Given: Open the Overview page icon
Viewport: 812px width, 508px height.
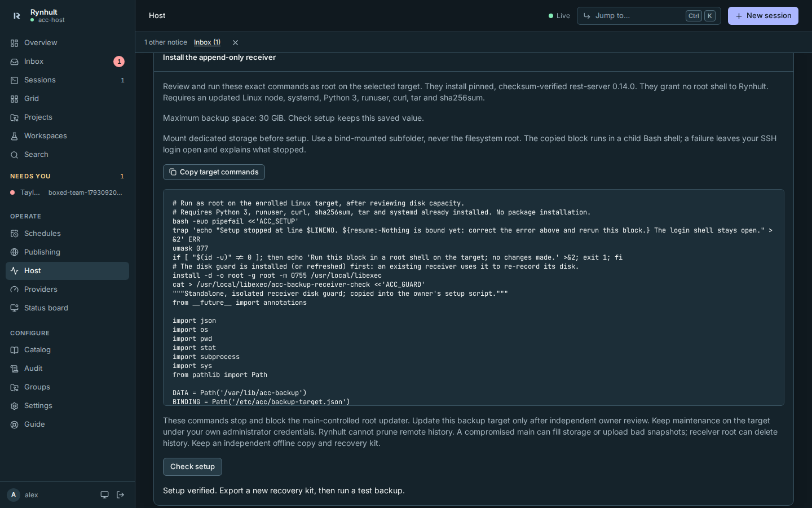Looking at the screenshot, I should (15, 43).
